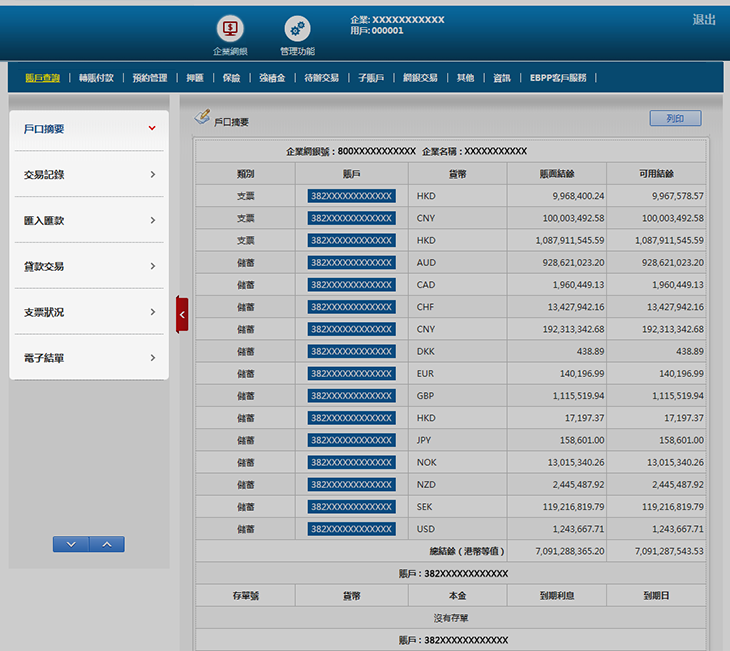Expand the 匯入匯款 sidebar section
The width and height of the screenshot is (730, 651).
coord(152,220)
